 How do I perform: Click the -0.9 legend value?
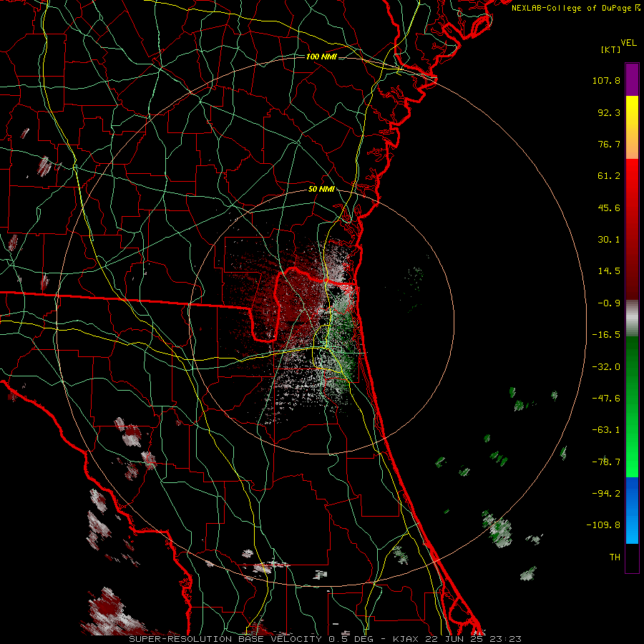[x=609, y=303]
